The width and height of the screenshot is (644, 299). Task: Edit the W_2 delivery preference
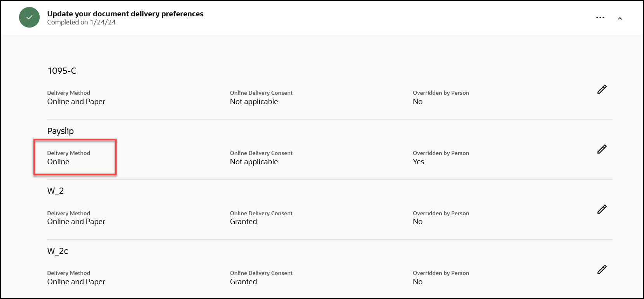click(602, 209)
